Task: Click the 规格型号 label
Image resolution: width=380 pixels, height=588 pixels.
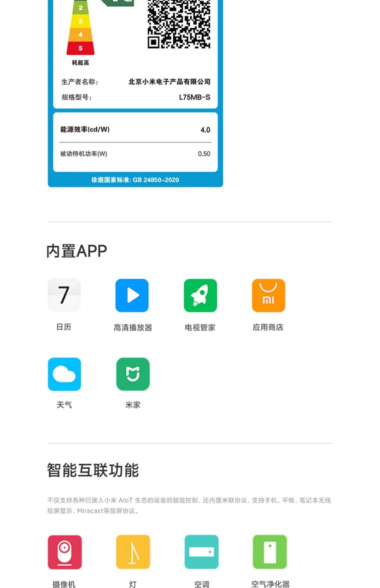Action: pyautogui.click(x=77, y=97)
